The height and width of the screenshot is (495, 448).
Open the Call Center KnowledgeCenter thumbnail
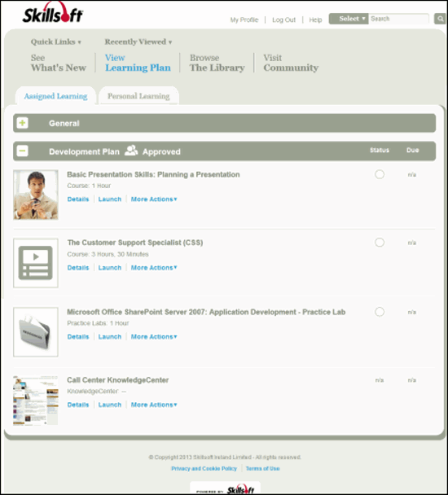pos(36,401)
